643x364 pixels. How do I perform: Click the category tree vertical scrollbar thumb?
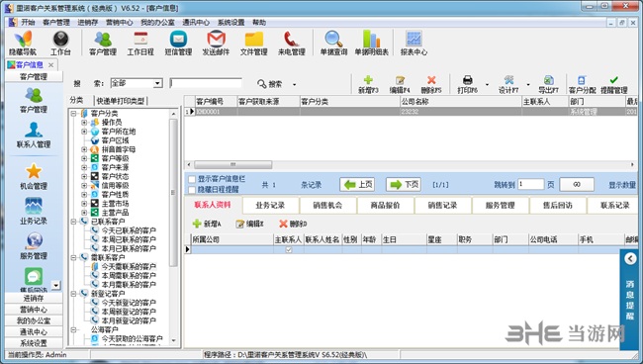[173, 192]
